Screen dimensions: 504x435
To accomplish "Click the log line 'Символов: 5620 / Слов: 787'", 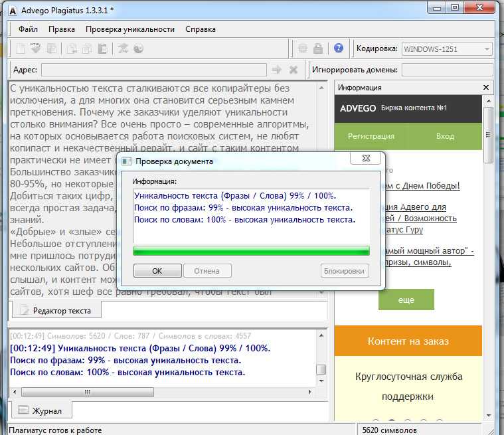I will [131, 336].
